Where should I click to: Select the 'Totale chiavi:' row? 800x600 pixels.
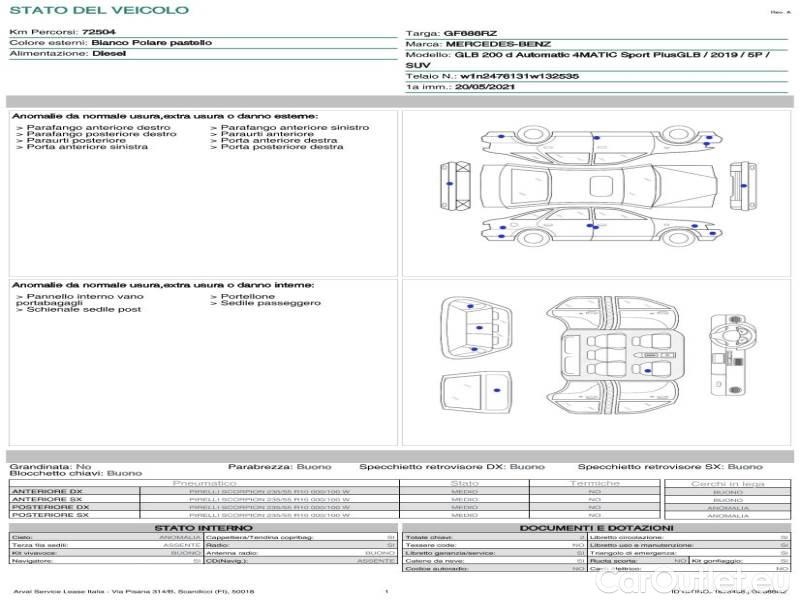click(495, 537)
